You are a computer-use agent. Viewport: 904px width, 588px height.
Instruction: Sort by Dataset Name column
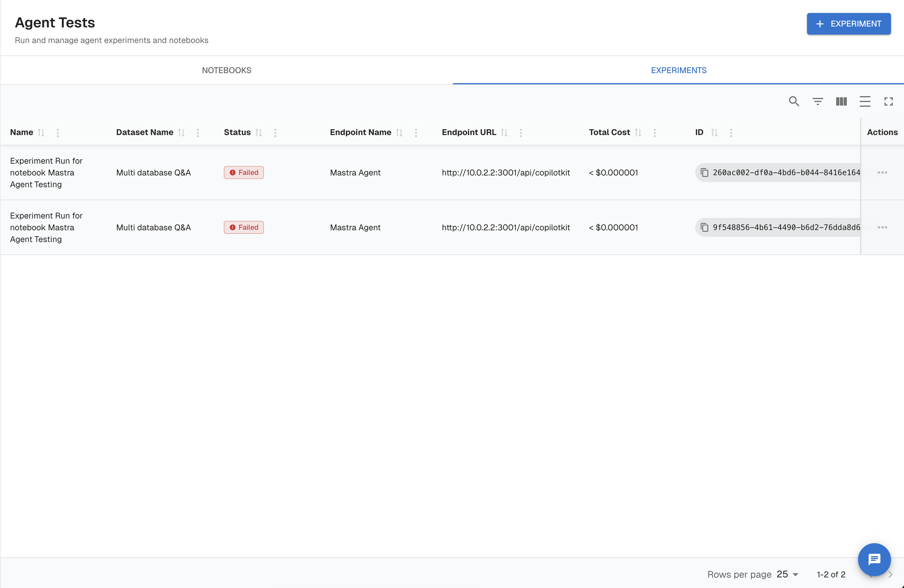181,133
